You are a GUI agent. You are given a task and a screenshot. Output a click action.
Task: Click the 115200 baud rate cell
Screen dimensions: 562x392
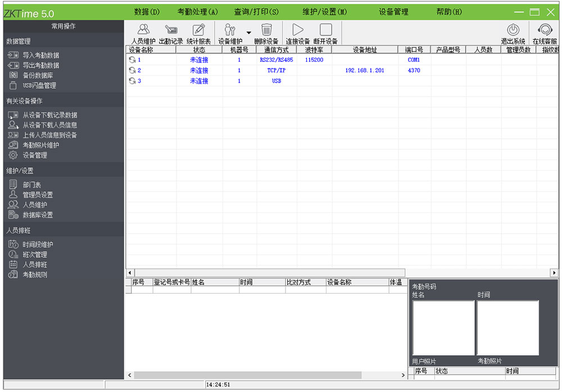[314, 60]
